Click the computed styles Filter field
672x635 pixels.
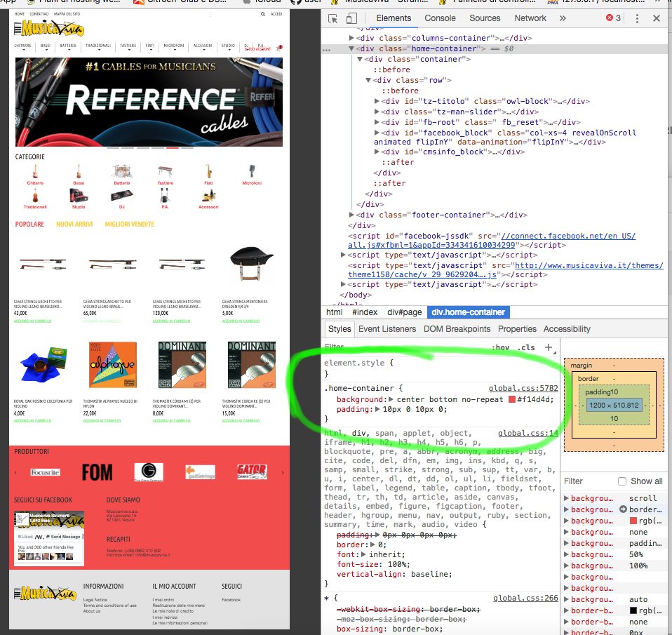coord(587,481)
